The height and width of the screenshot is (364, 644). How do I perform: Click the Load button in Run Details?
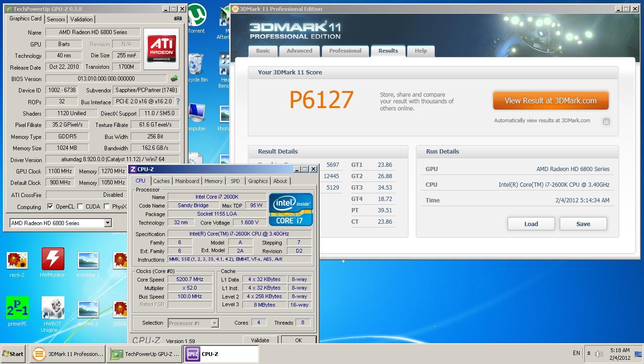531,224
